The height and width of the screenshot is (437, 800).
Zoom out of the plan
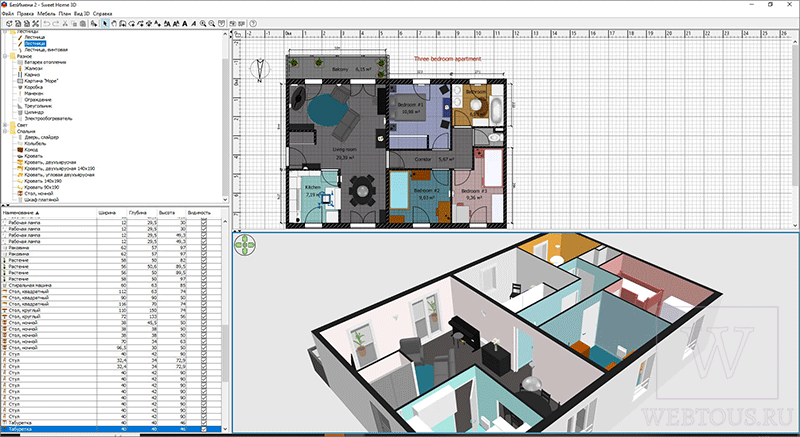pyautogui.click(x=212, y=23)
